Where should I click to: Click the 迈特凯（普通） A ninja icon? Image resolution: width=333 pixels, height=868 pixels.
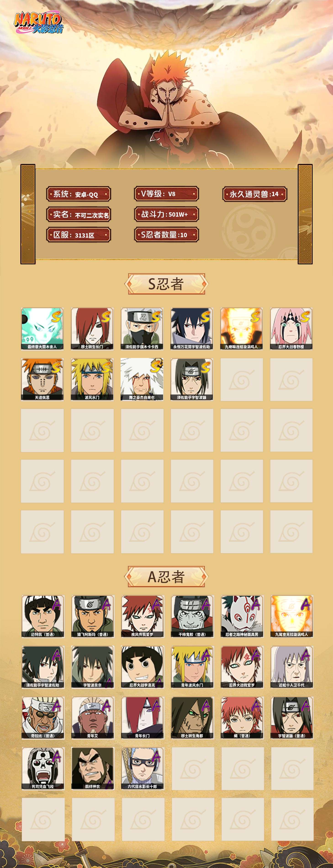(43, 616)
